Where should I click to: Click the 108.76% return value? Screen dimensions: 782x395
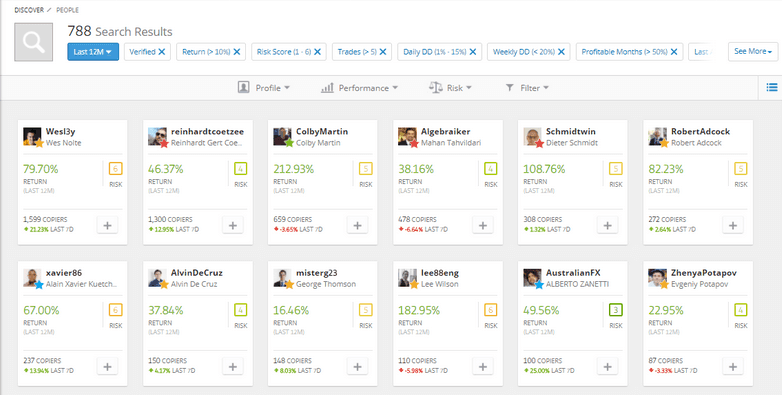(544, 169)
